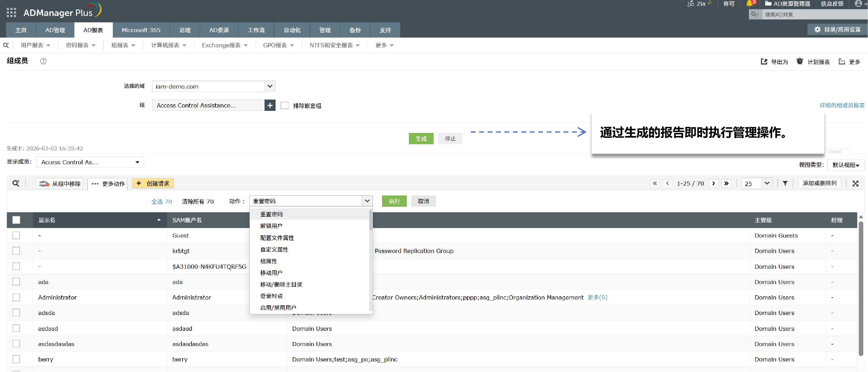Switch to the Microsoft 365 tab
This screenshot has height=372, width=868.
click(141, 30)
